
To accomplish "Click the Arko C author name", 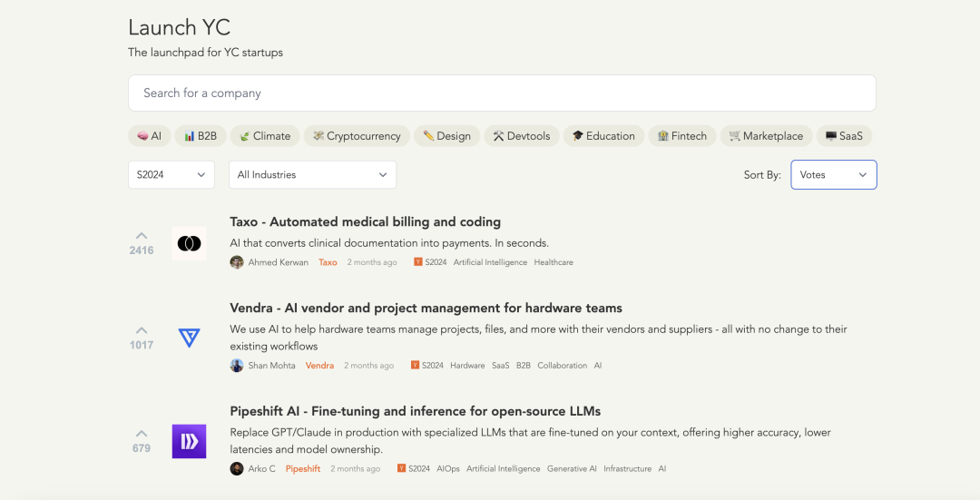I will pos(261,469).
